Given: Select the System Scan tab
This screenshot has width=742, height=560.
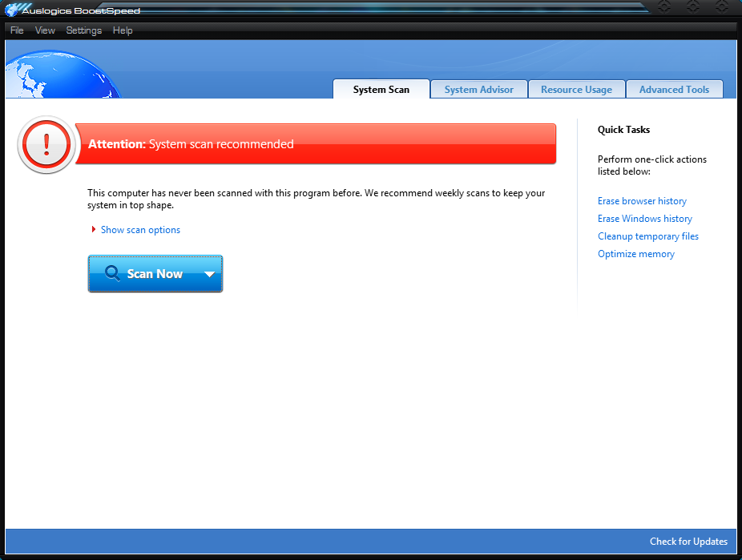Looking at the screenshot, I should (x=381, y=90).
